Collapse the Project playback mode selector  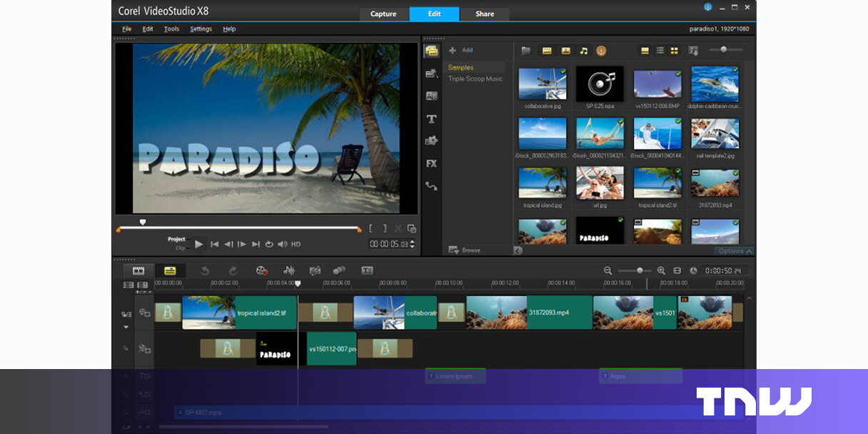[x=176, y=240]
